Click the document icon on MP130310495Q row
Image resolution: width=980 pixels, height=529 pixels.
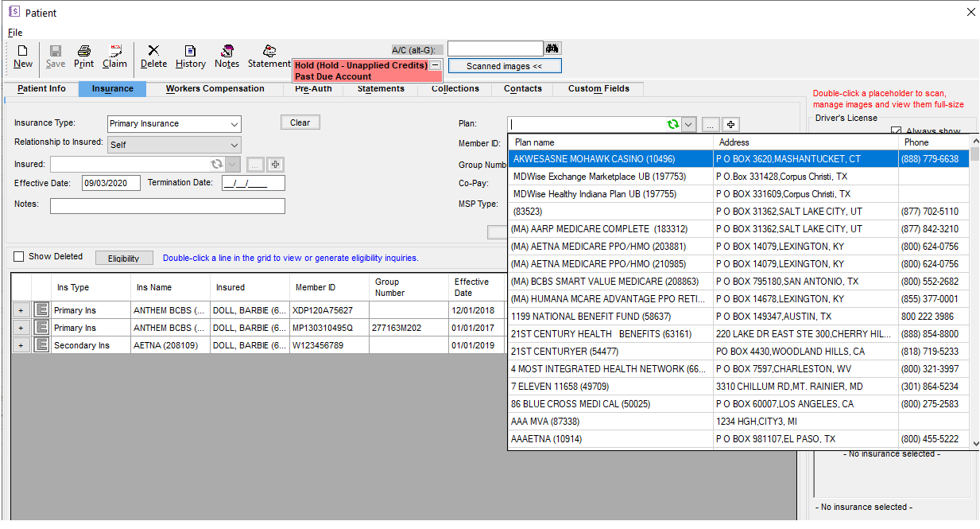coord(41,328)
